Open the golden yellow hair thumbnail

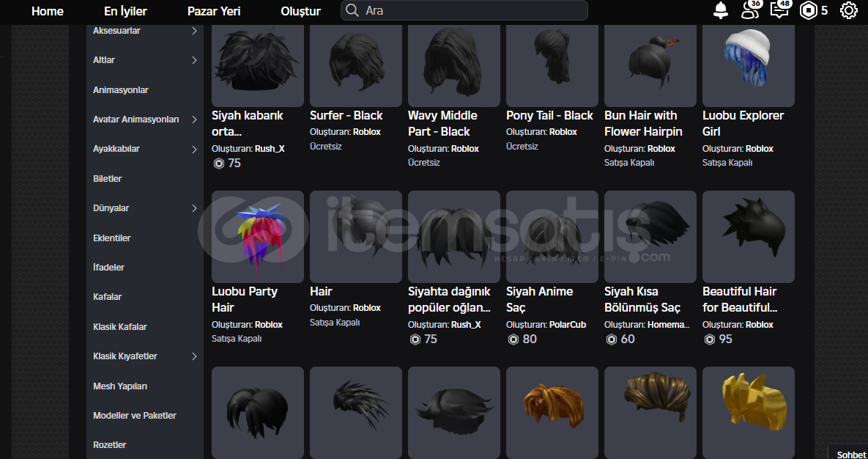pos(749,412)
